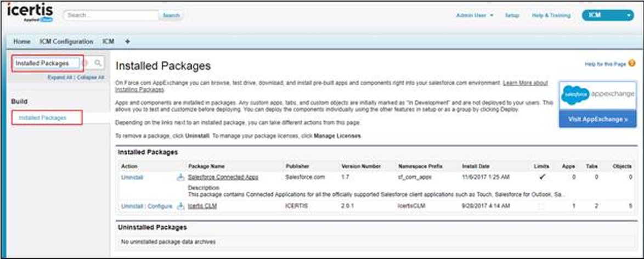This screenshot has height=259, width=644.
Task: Click the Version Number column header
Action: (x=361, y=166)
